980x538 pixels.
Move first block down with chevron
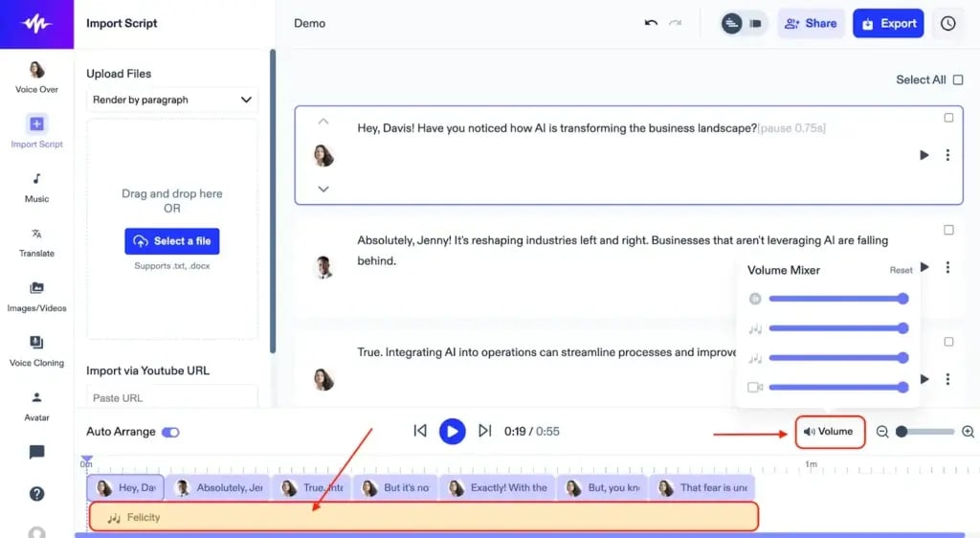coord(323,189)
